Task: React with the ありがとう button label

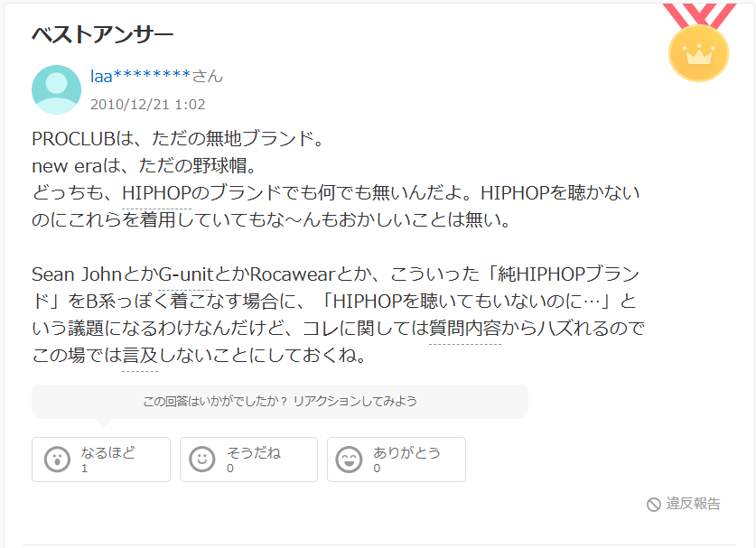Action: [406, 452]
